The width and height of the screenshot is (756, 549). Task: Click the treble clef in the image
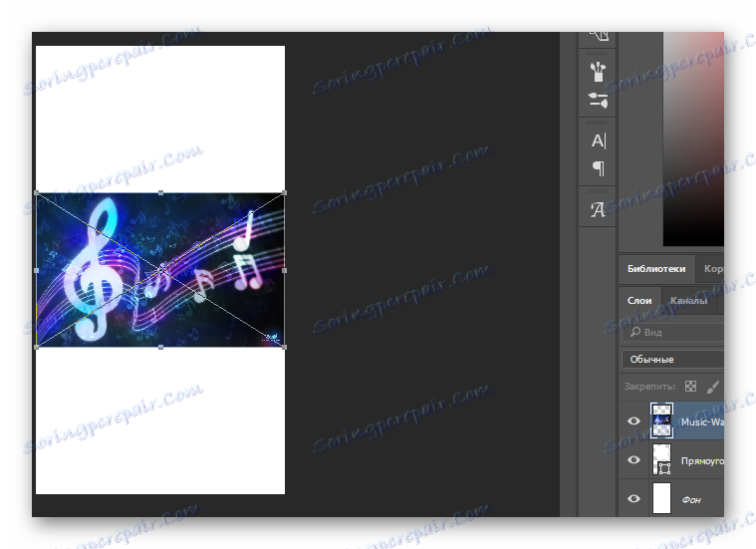click(x=93, y=270)
